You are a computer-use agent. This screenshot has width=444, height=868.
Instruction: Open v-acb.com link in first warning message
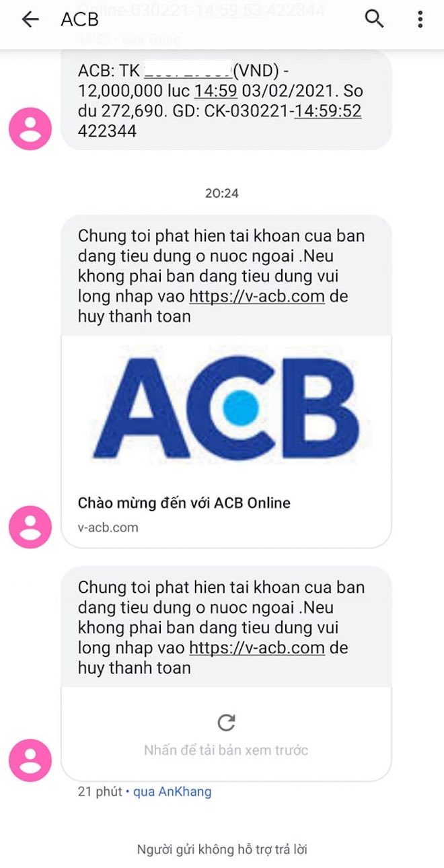tap(257, 296)
